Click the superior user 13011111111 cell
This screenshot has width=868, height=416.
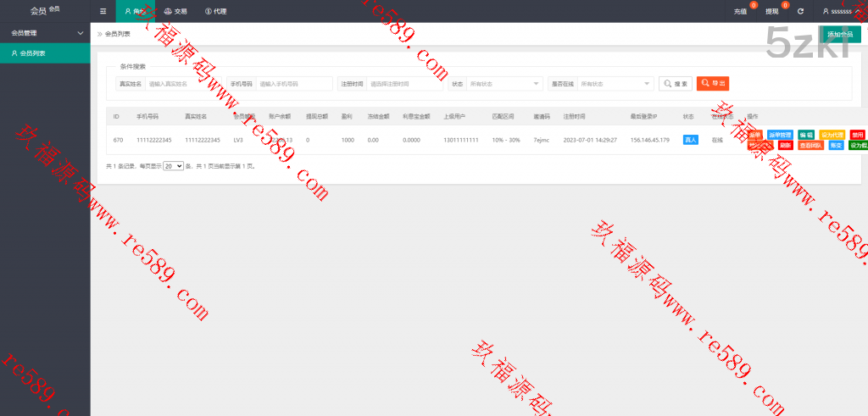460,140
